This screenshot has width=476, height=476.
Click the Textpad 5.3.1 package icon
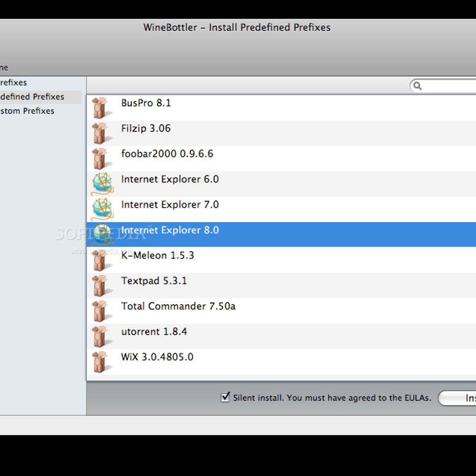100,286
